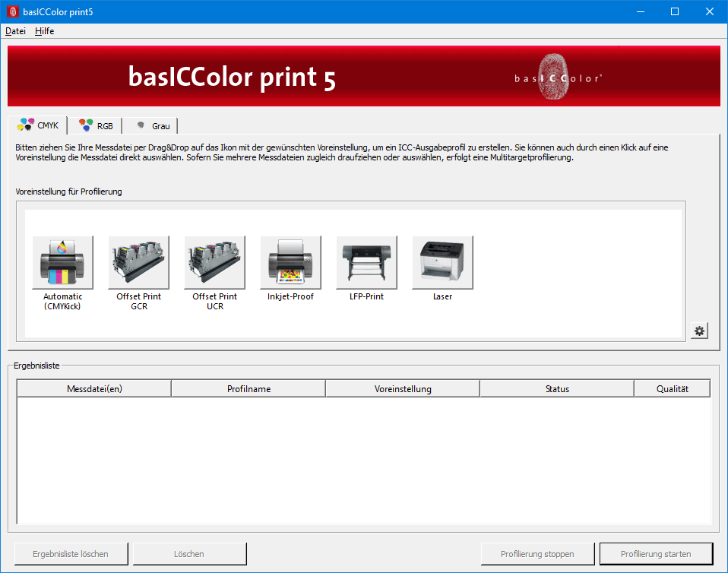
Task: Open preset settings via gear icon
Action: click(x=699, y=331)
